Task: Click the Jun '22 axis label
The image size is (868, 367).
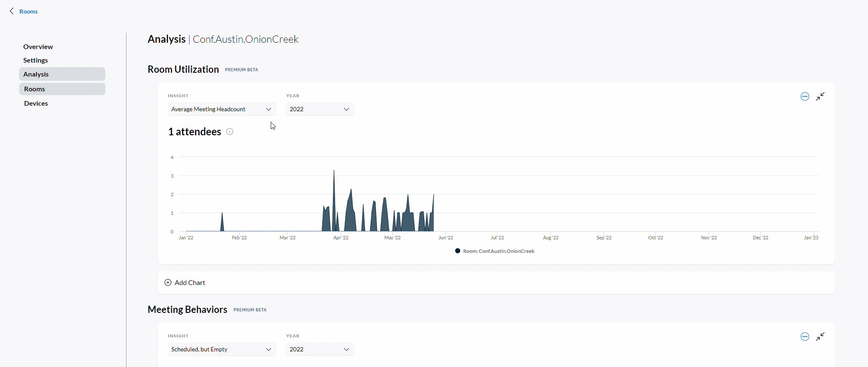Action: tap(446, 238)
